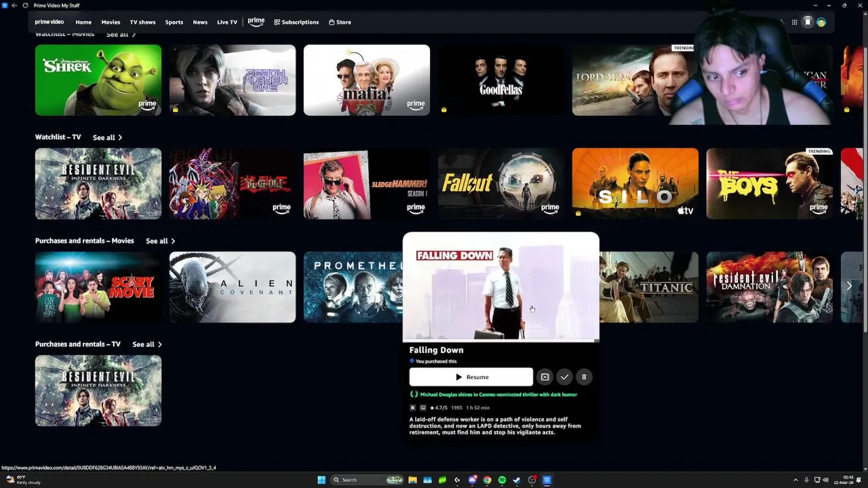This screenshot has width=868, height=488.
Task: Open the Prime section icon in navigation
Action: pos(256,22)
